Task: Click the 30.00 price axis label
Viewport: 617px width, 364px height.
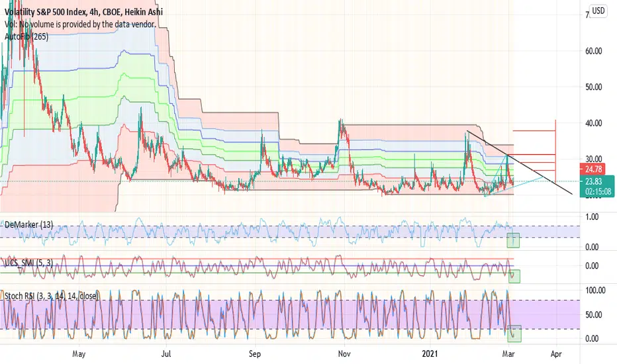Action: [593, 159]
